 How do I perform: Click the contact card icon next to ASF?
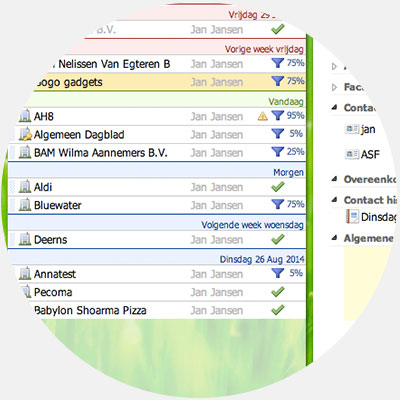pyautogui.click(x=352, y=154)
